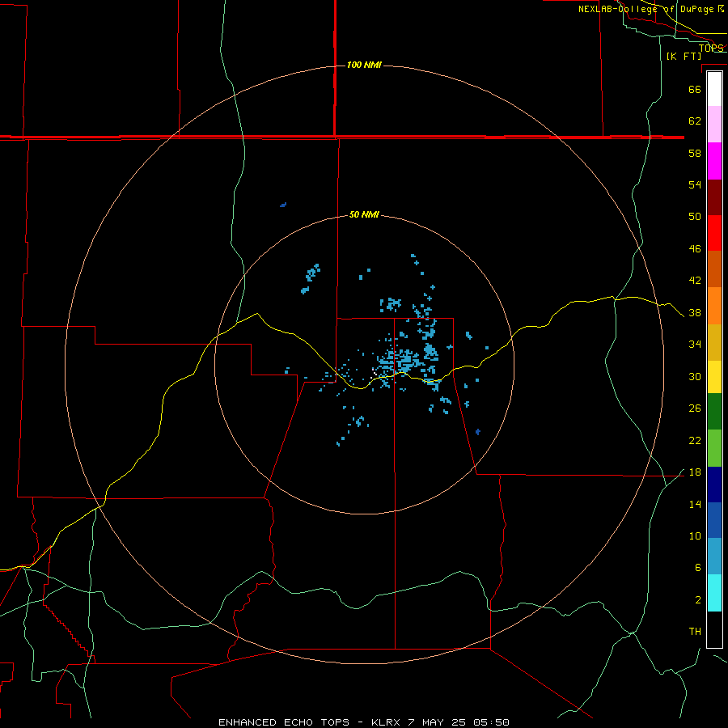Click the legend value "38"
This screenshot has width=728, height=728.
(695, 313)
